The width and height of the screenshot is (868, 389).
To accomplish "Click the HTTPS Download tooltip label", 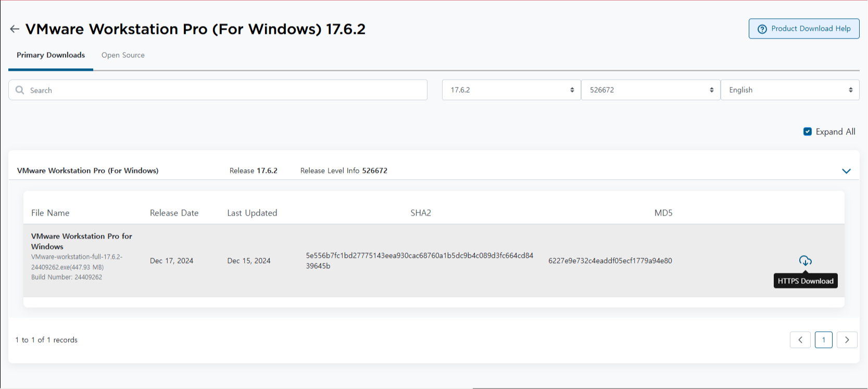I will [x=806, y=281].
